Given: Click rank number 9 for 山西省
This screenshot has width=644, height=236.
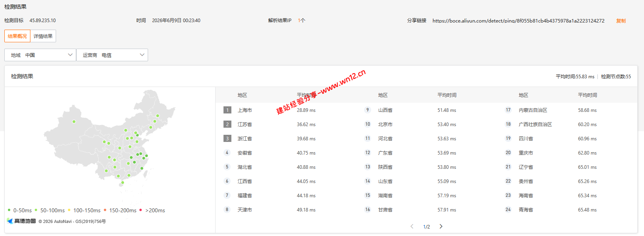Looking at the screenshot, I should pos(368,110).
